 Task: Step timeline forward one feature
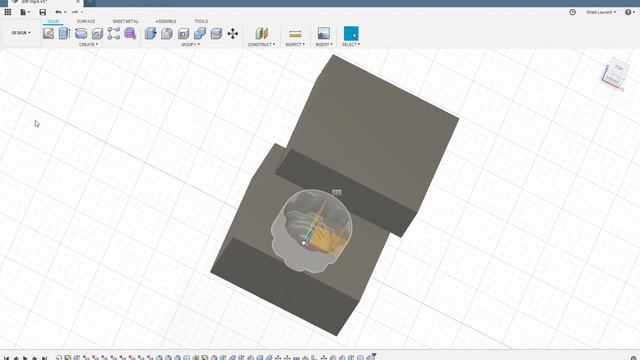tap(35, 358)
